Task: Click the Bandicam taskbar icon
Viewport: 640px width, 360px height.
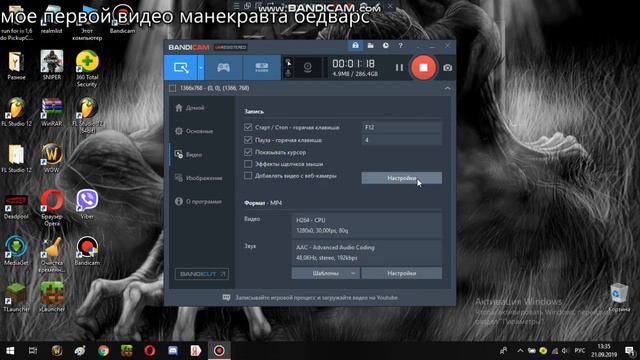Action: [x=219, y=351]
